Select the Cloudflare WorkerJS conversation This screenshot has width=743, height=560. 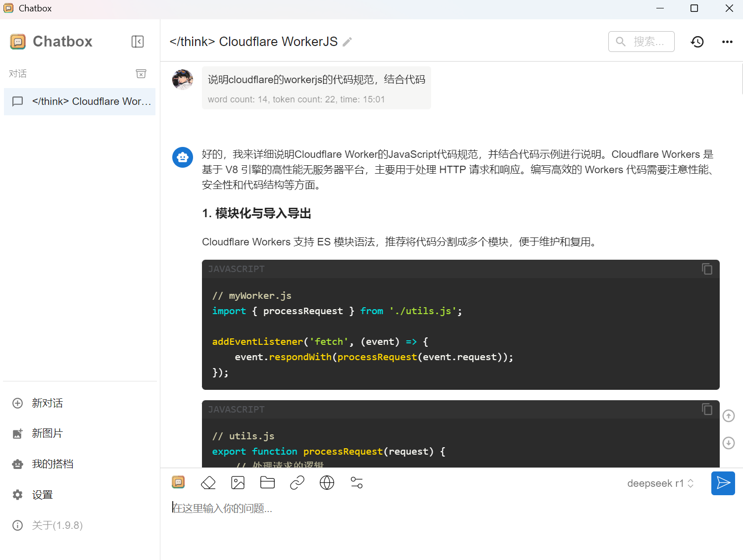(80, 101)
